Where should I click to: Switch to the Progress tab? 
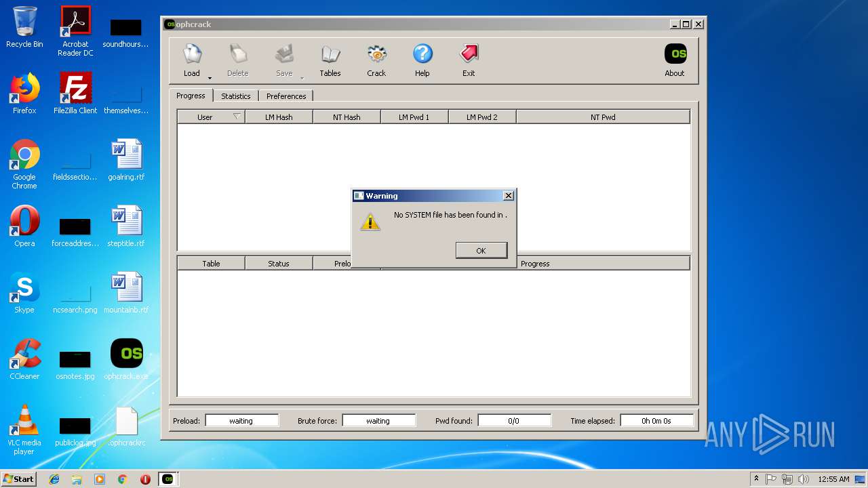(x=191, y=96)
